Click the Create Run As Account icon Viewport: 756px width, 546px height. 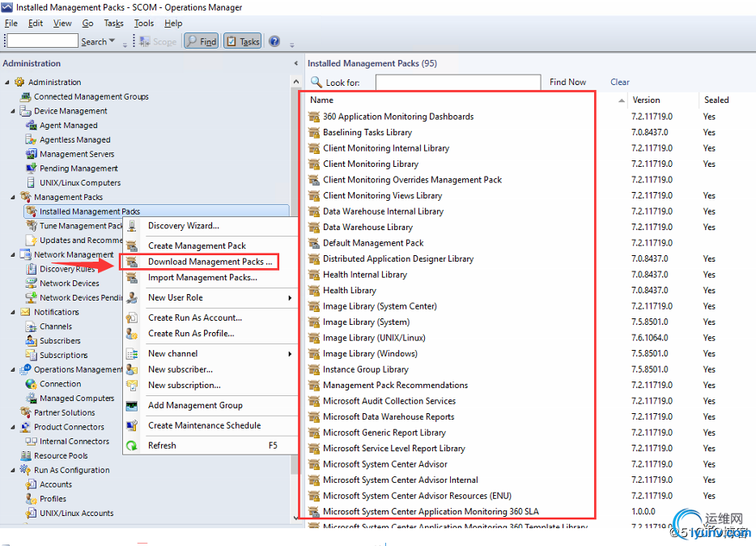(132, 318)
